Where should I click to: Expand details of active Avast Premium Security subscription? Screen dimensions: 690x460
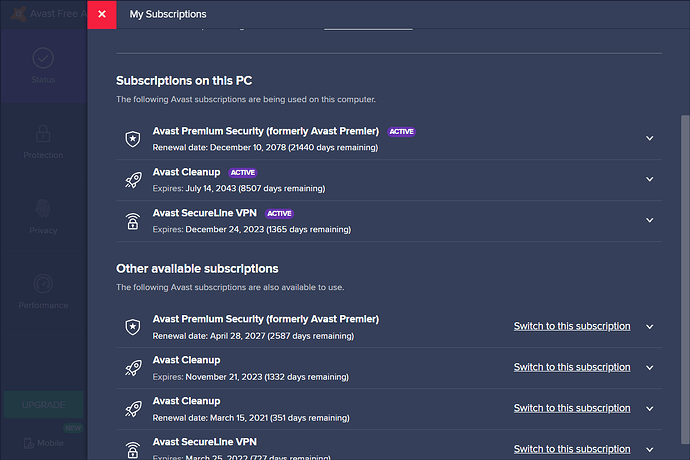[x=649, y=139]
